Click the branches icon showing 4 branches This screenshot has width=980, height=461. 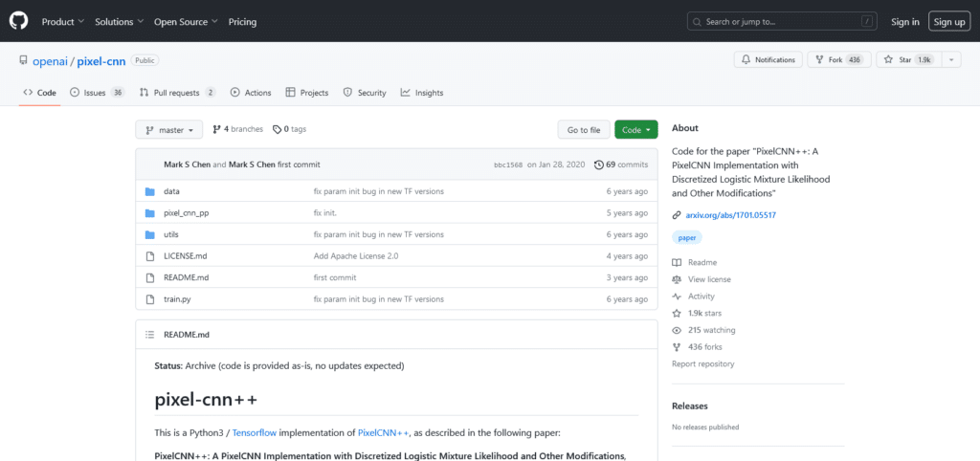click(x=217, y=129)
